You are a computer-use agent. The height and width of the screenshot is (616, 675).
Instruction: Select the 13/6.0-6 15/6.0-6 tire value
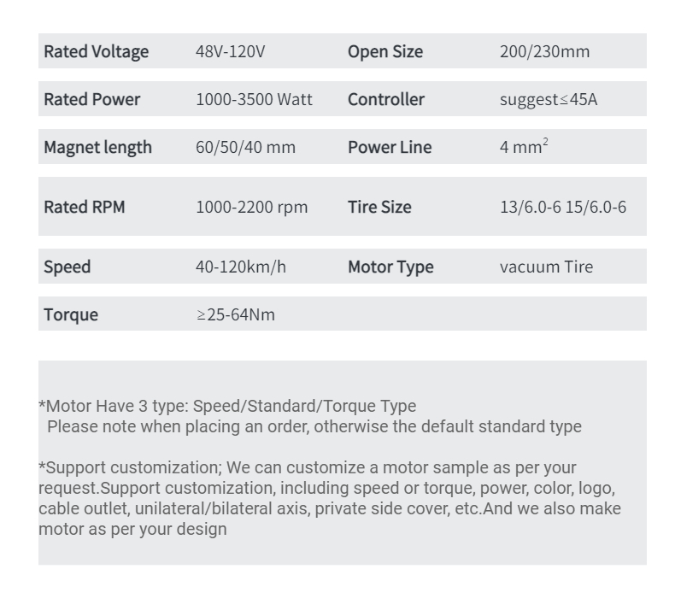click(563, 207)
